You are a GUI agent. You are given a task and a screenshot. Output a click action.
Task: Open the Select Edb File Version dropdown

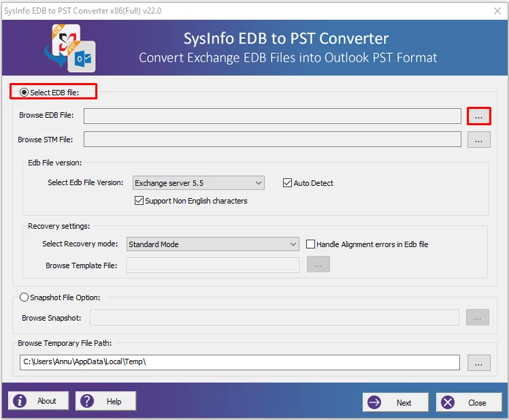click(x=199, y=183)
